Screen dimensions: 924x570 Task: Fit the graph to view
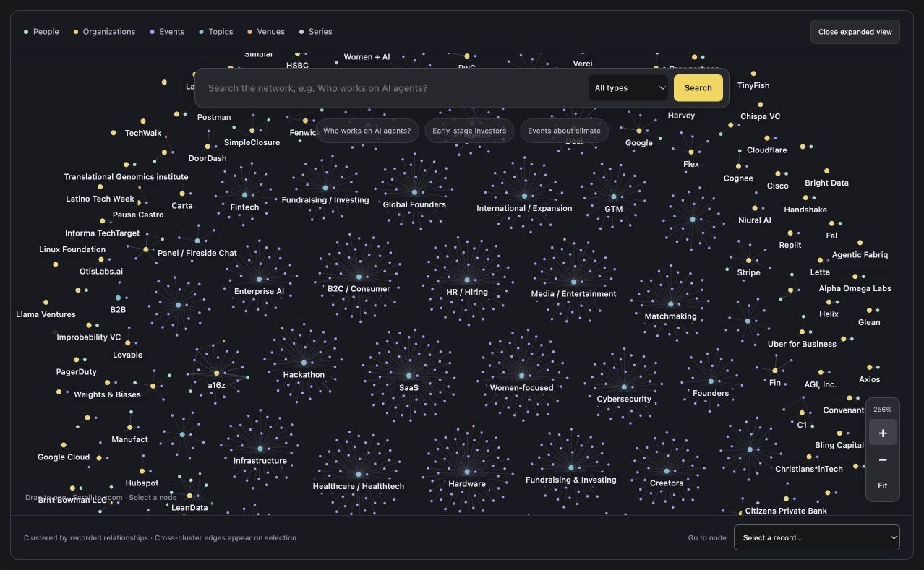point(882,485)
